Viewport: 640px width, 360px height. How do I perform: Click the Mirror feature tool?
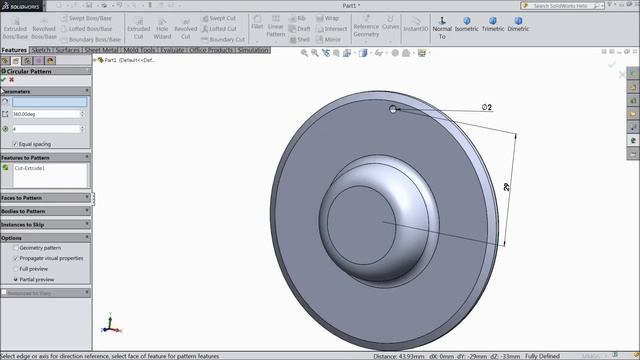pyautogui.click(x=328, y=40)
